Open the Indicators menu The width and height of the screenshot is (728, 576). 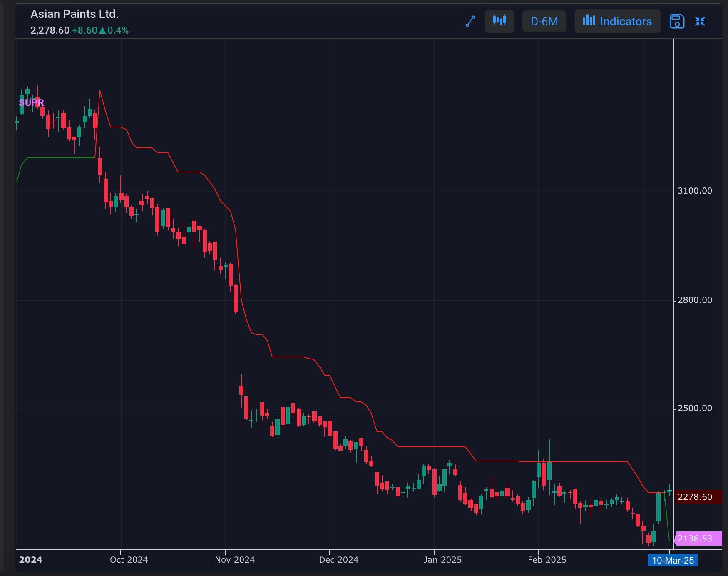(617, 21)
